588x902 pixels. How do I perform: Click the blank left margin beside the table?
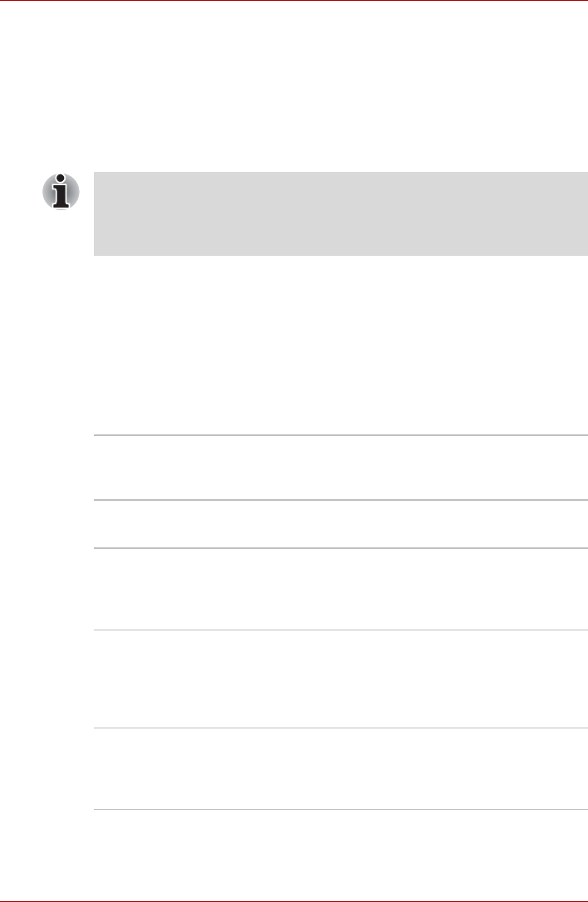pos(46,623)
